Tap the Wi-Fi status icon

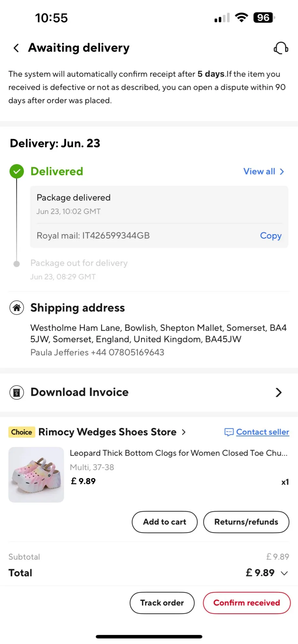[241, 18]
